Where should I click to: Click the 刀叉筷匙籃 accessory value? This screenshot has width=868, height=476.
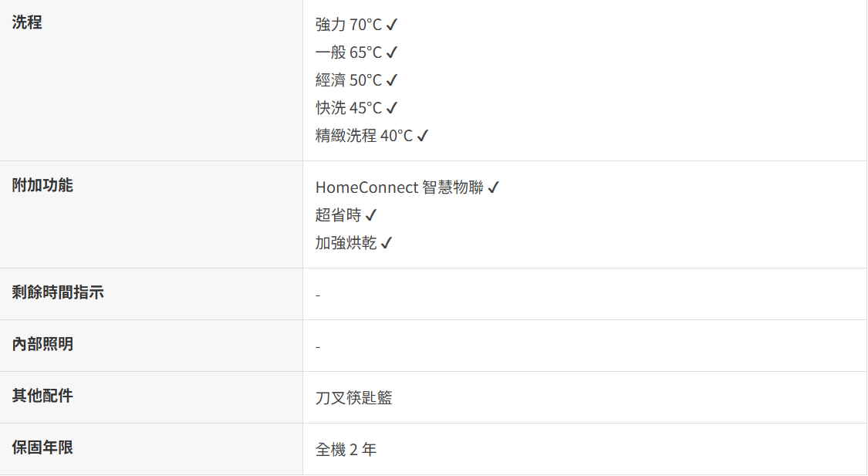click(x=354, y=398)
